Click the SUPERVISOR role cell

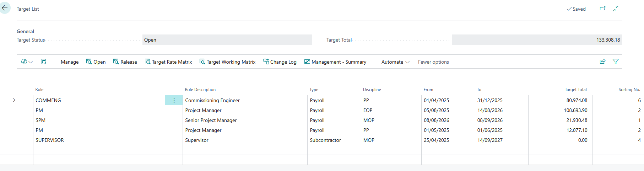pyautogui.click(x=50, y=140)
